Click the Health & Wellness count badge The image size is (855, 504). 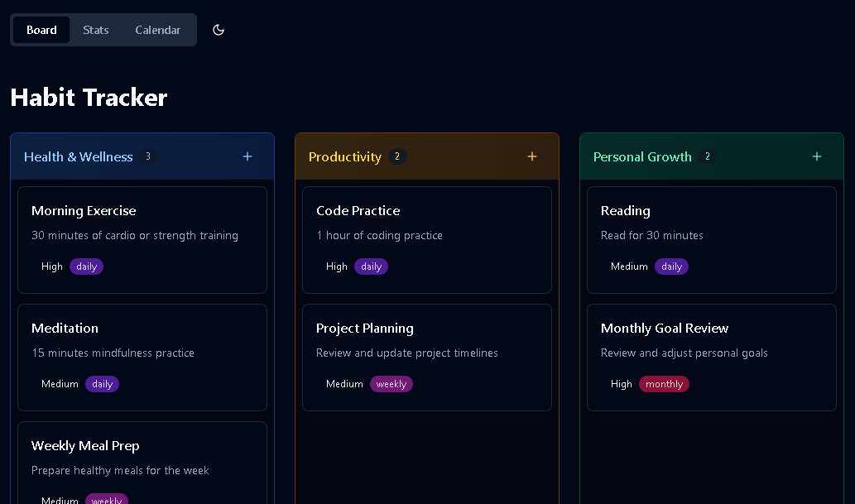click(148, 156)
